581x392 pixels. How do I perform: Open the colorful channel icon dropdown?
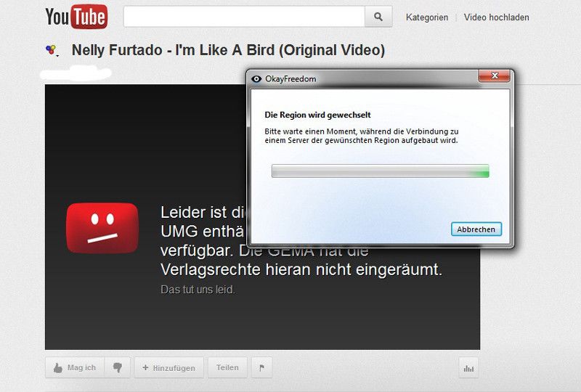[x=52, y=50]
